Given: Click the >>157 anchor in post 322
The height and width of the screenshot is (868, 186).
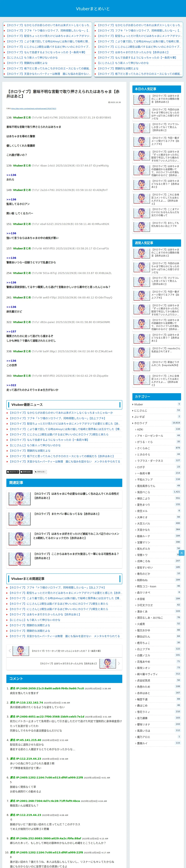Looking at the screenshot, I should tap(11, 332).
